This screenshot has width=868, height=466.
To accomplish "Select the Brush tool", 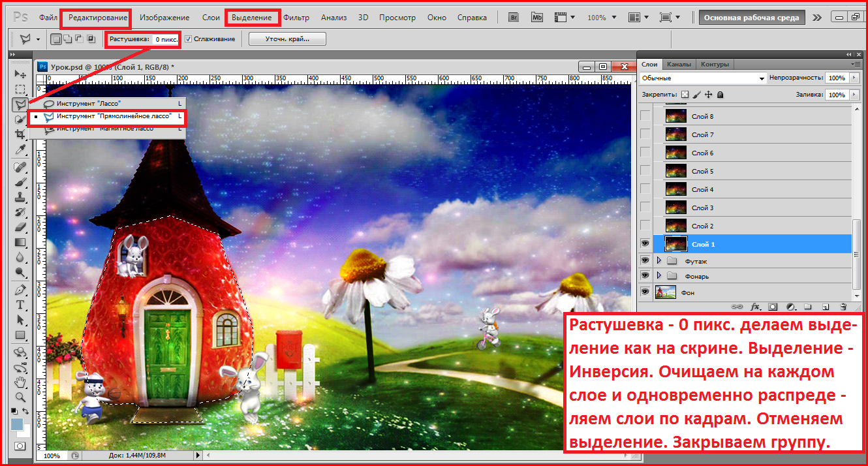I will 20,182.
